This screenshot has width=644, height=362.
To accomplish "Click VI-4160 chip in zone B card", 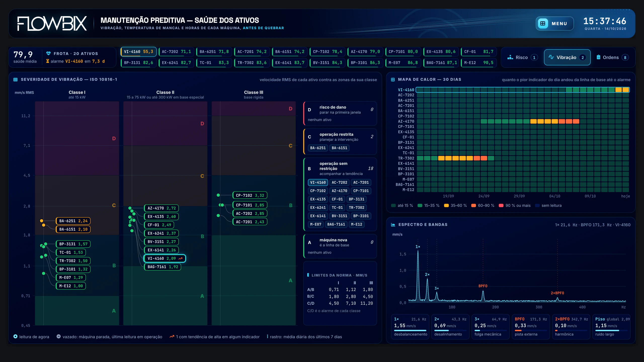I will pos(318,182).
